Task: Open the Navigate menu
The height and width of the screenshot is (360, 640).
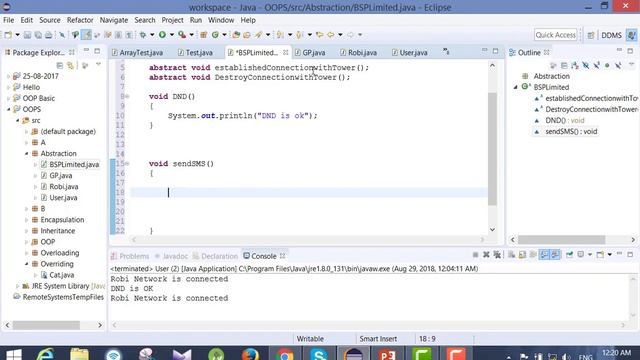Action: pyautogui.click(x=114, y=20)
